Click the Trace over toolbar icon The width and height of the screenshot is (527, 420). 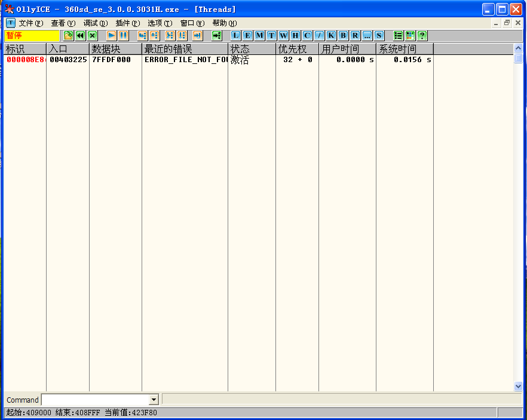coord(182,36)
